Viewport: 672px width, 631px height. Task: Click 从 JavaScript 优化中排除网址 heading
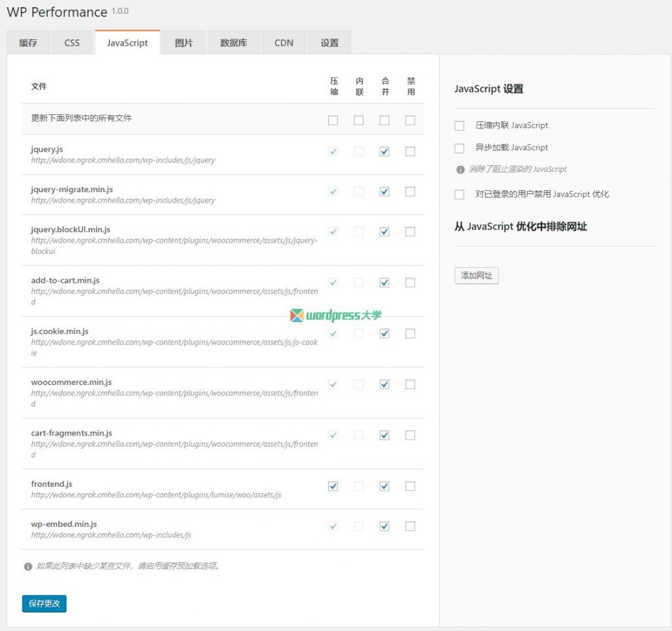520,226
